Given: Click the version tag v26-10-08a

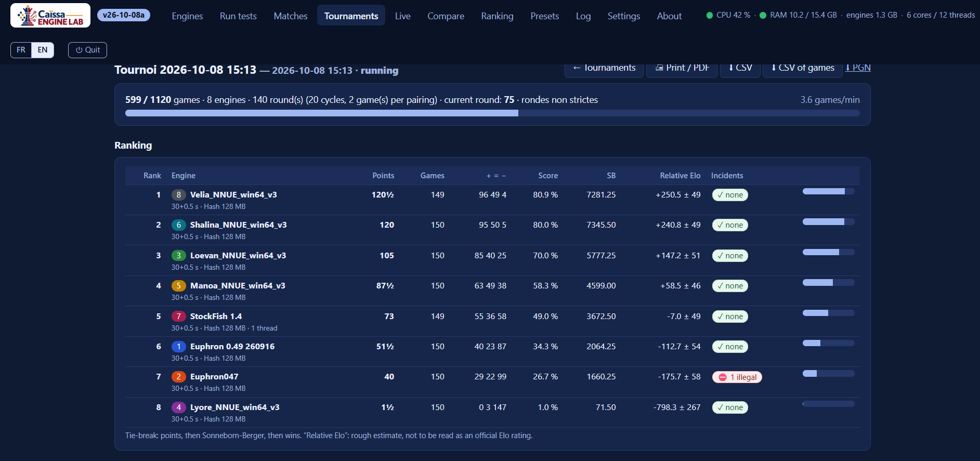Looking at the screenshot, I should point(124,15).
